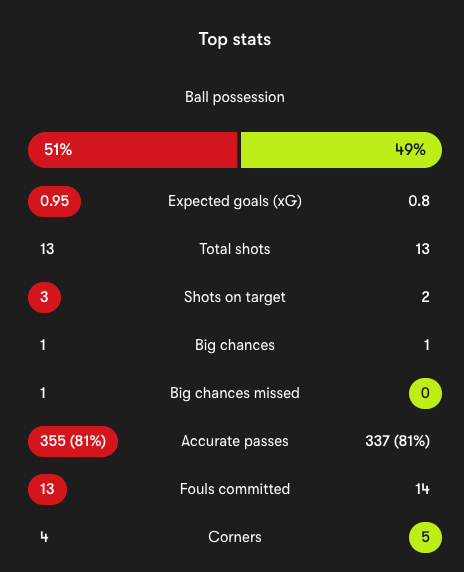Click the Ball possession label
Screen dimensions: 464x572
point(235,97)
